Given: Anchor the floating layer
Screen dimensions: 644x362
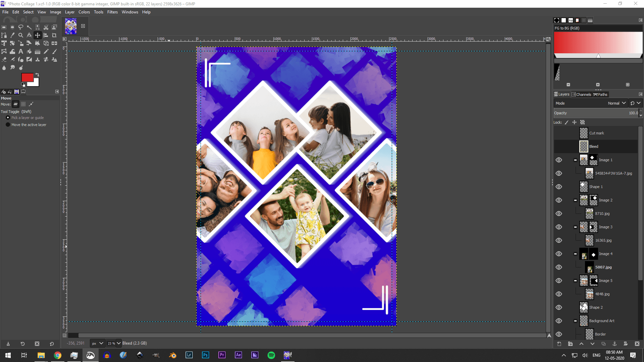Looking at the screenshot, I should (x=615, y=344).
